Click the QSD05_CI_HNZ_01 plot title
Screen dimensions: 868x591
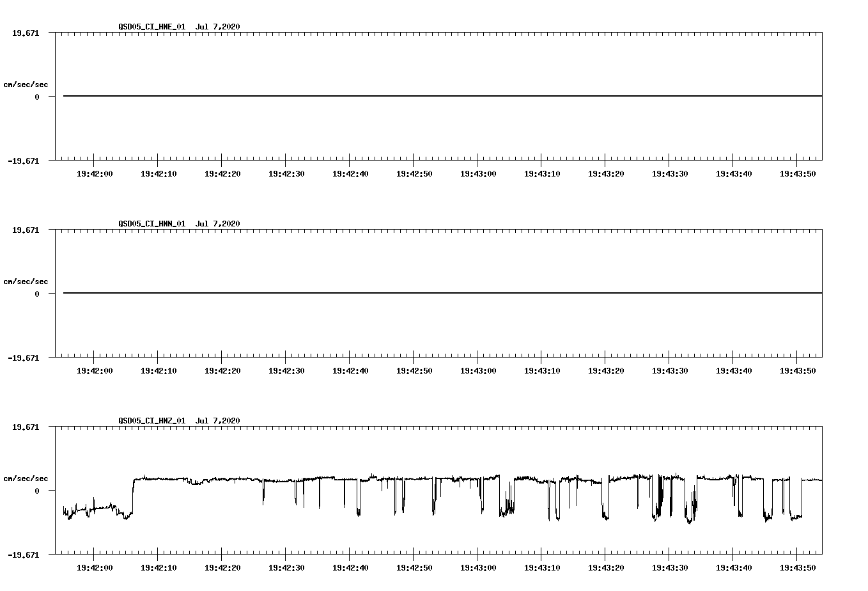tap(179, 420)
